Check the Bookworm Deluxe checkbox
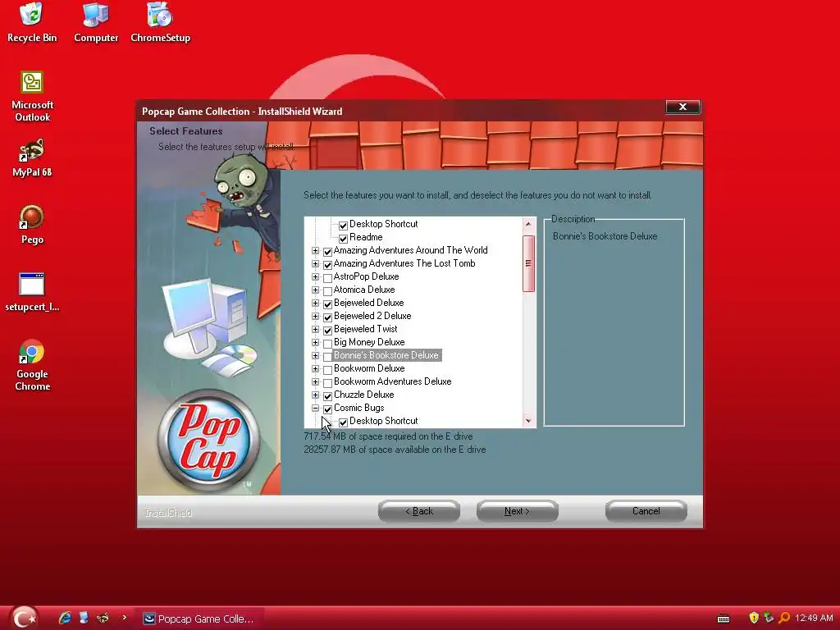The height and width of the screenshot is (630, 840). (328, 370)
